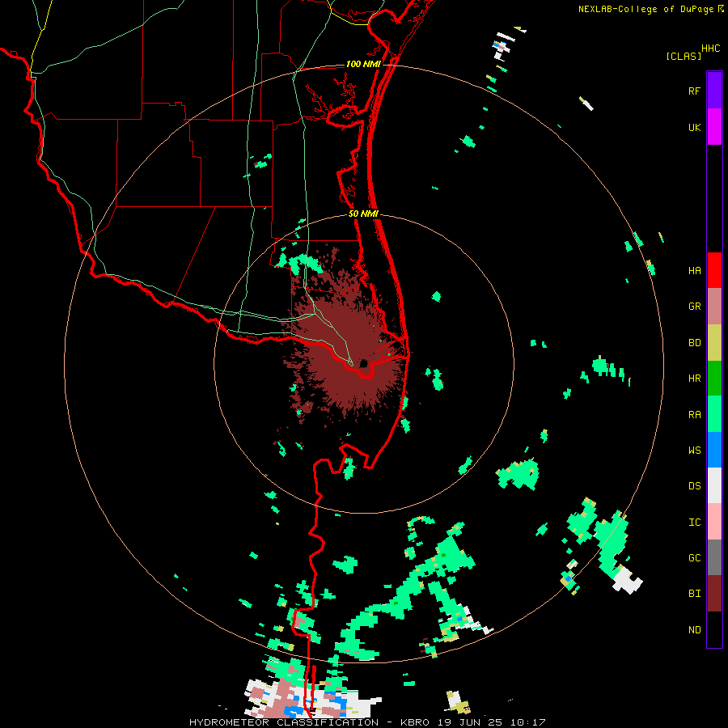This screenshot has height=728, width=728.
Task: Click the 10:17 time stamp
Action: click(527, 722)
